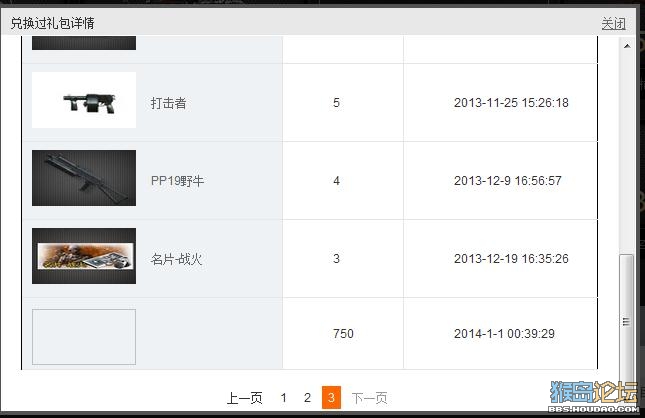Click the date 2014-1-1 00:39:29

(x=504, y=334)
